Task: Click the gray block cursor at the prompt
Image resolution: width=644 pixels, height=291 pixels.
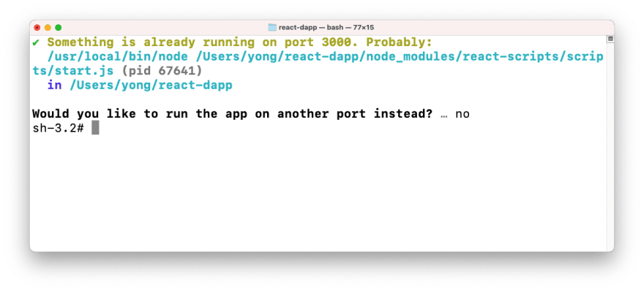Action: pos(95,128)
